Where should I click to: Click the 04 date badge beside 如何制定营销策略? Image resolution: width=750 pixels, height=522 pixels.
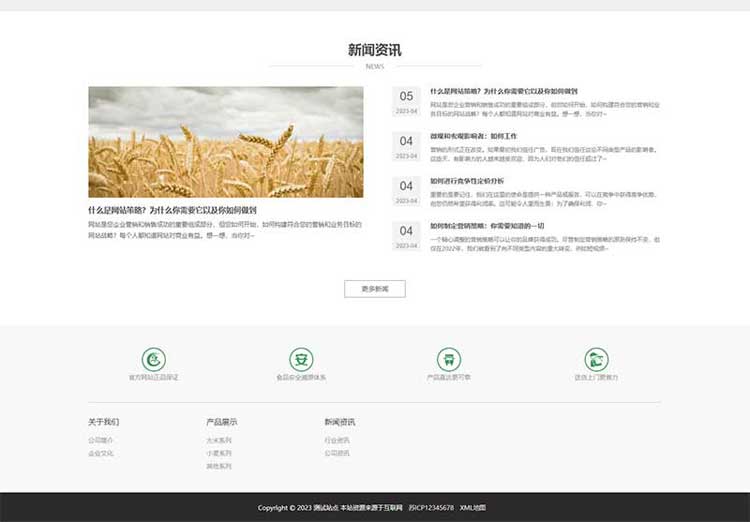[407, 236]
